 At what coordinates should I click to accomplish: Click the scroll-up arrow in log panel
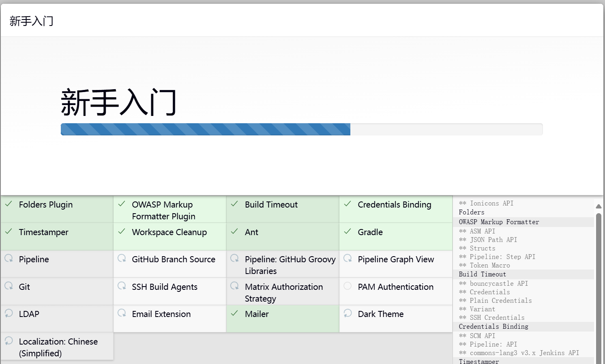599,206
